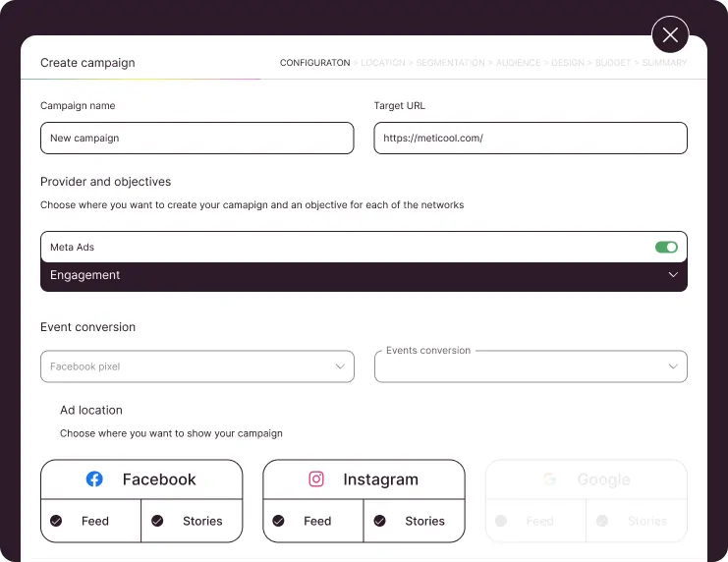Screen dimensions: 728x562
Task: Uncheck Instagram Stories placement
Action: (379, 521)
